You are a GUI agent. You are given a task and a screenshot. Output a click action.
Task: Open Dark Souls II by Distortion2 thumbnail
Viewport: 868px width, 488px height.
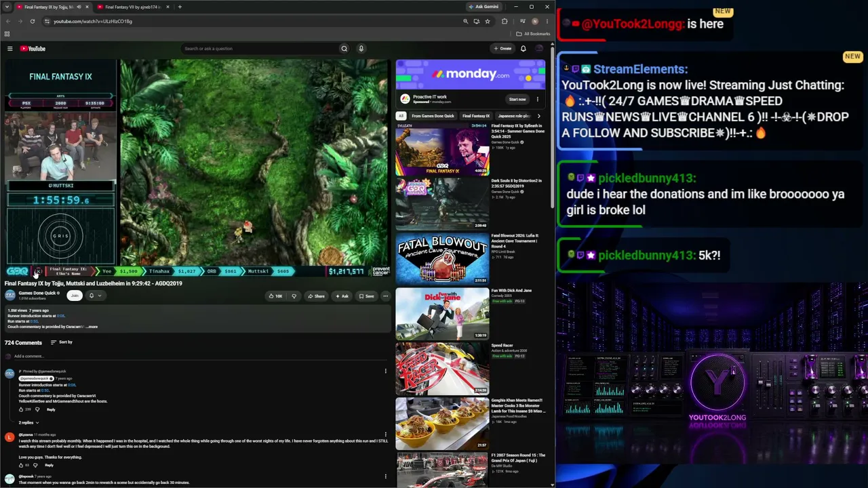(x=442, y=203)
